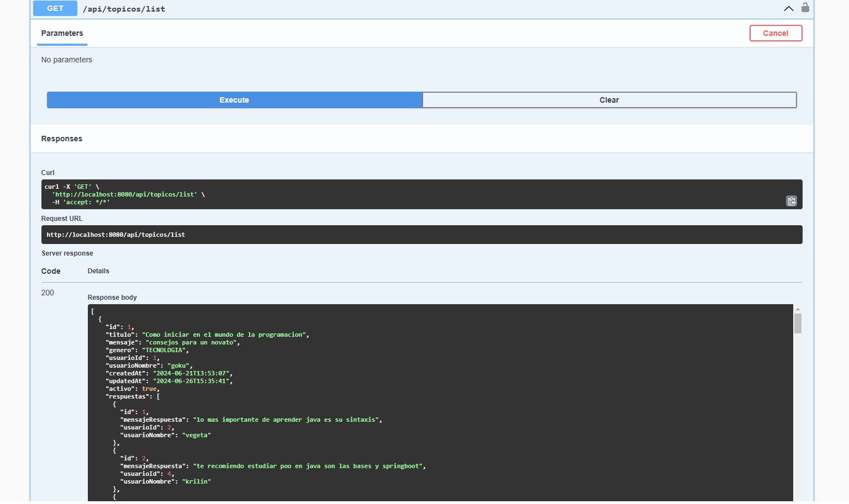Image resolution: width=849 pixels, height=504 pixels.
Task: Click the curl command code block
Action: tap(421, 194)
